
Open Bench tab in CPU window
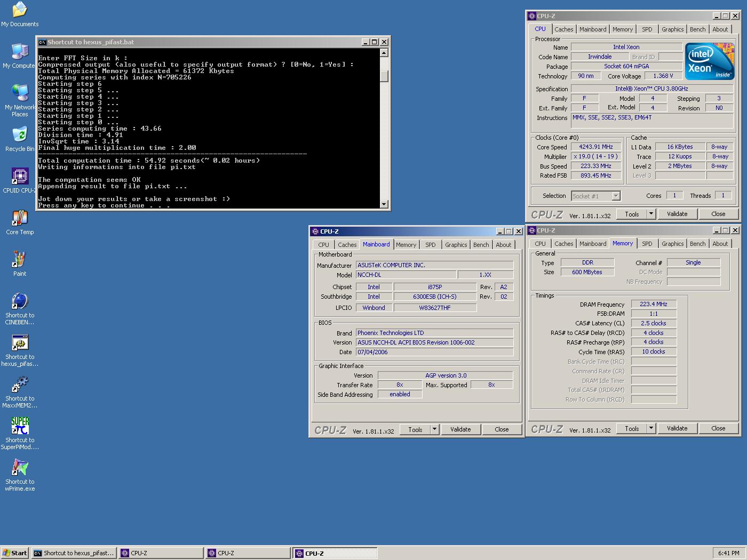698,29
